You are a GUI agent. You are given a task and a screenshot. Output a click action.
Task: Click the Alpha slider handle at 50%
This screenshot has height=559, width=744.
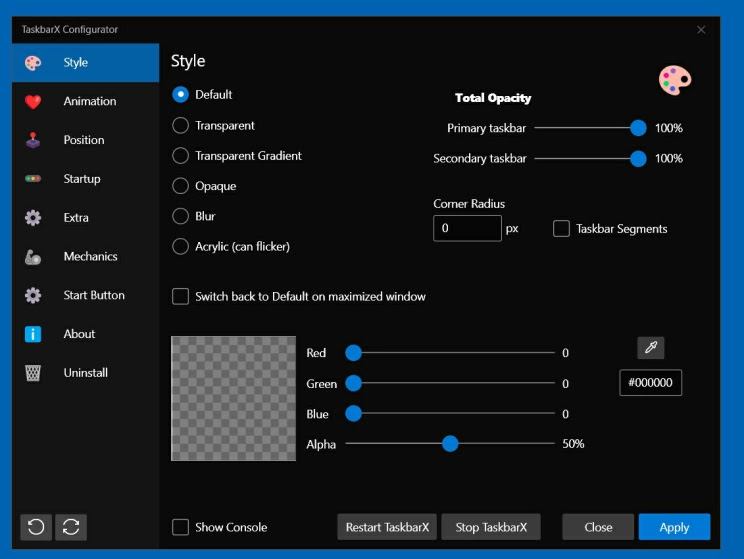point(450,444)
